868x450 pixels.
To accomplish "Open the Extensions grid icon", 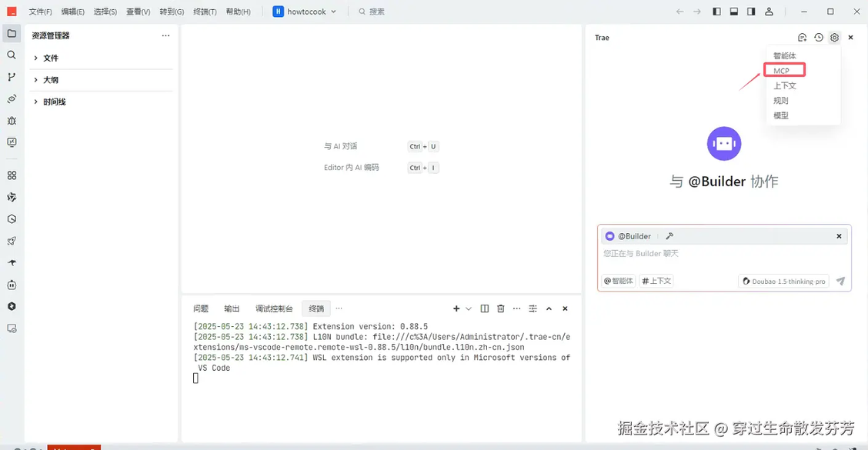I will point(12,175).
